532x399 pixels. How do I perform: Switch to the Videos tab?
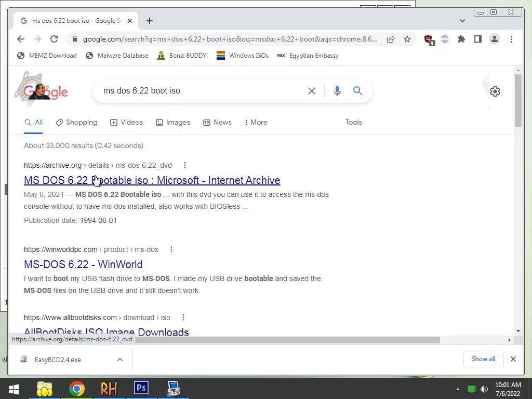click(127, 123)
